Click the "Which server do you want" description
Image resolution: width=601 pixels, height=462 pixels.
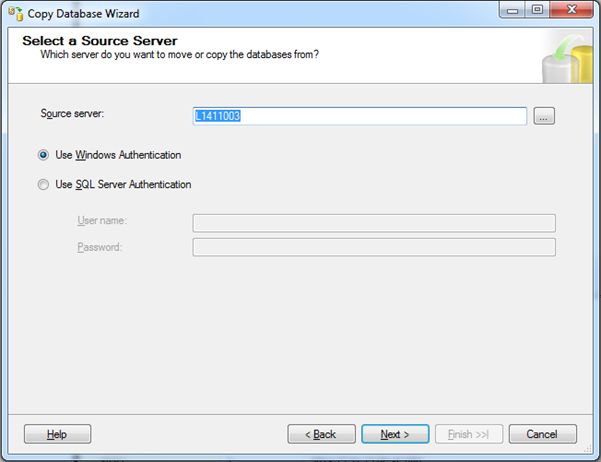tap(179, 55)
